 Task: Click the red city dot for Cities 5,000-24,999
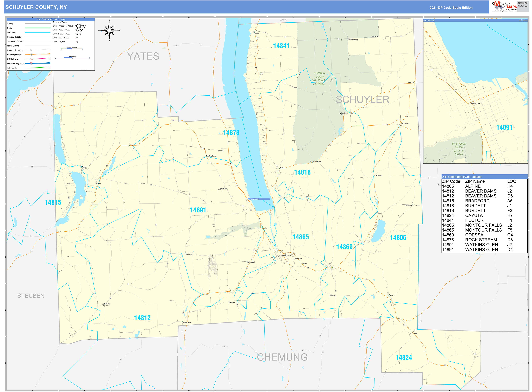click(75, 38)
